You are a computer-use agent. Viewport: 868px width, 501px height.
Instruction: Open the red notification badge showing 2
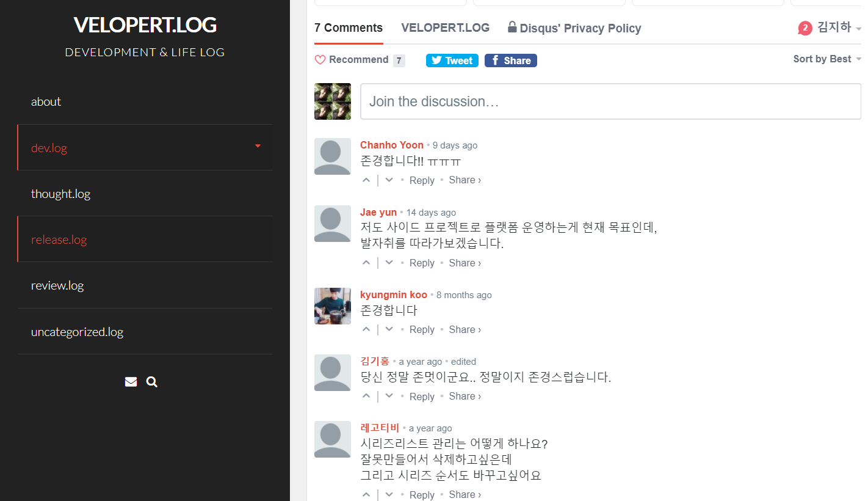tap(805, 28)
